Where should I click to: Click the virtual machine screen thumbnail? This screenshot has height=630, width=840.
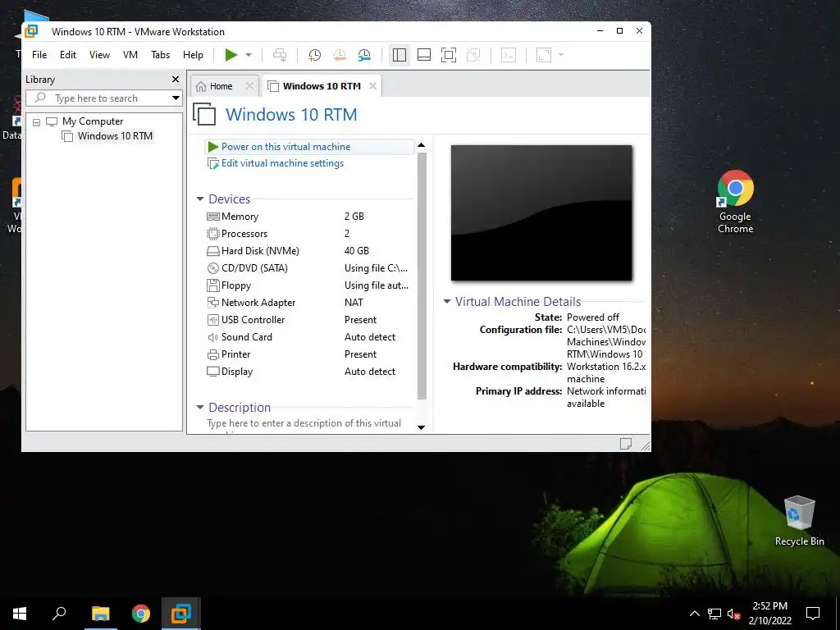[x=541, y=212]
